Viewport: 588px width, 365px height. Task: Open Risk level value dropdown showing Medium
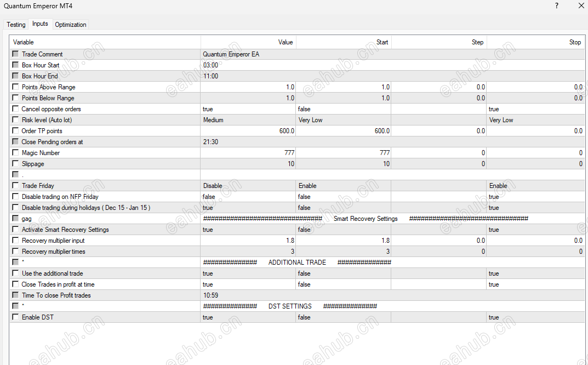248,120
